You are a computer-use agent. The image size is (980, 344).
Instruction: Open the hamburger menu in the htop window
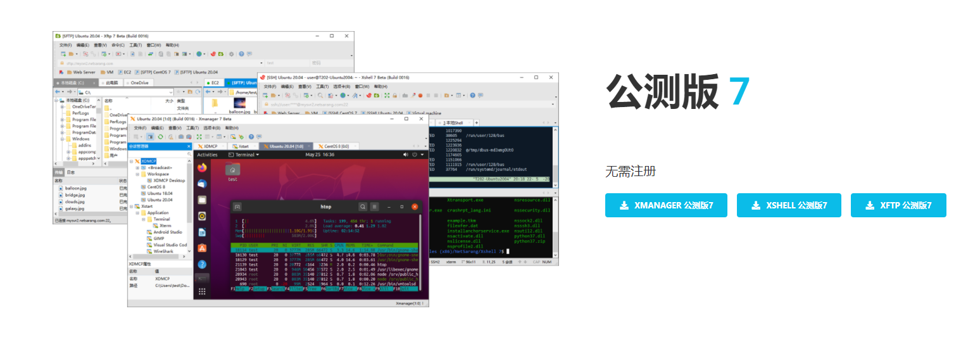[374, 207]
